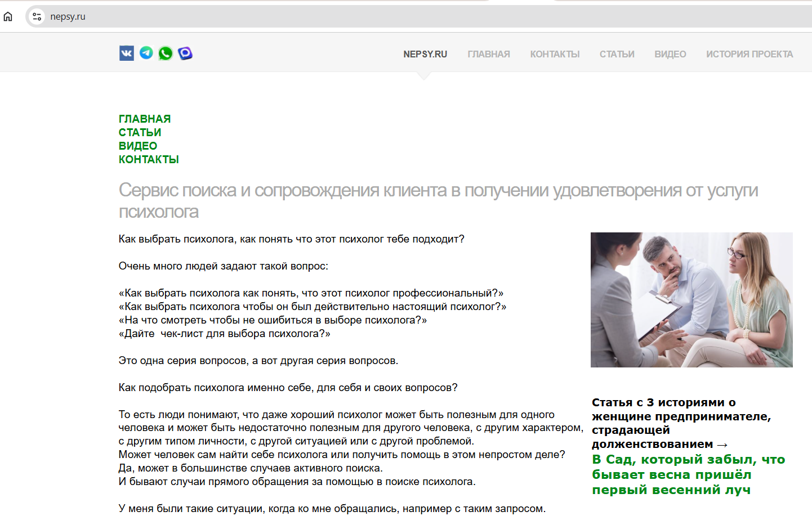Open ВИДЕО in the top navigation bar
This screenshot has width=812, height=516.
tap(670, 54)
